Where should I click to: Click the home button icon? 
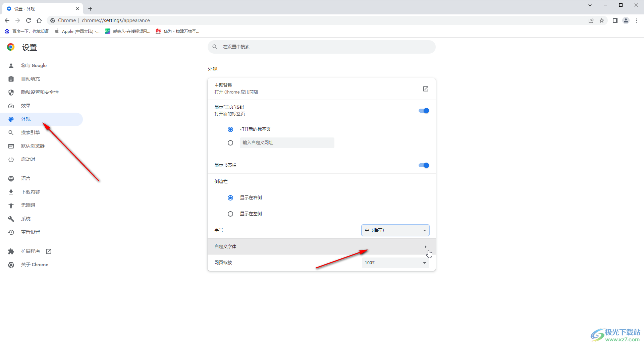click(x=39, y=20)
